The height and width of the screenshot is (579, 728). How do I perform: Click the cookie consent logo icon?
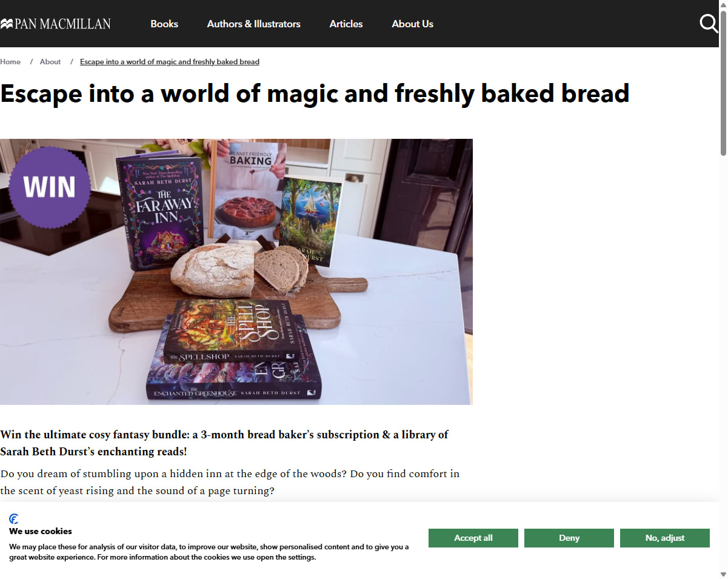point(14,519)
